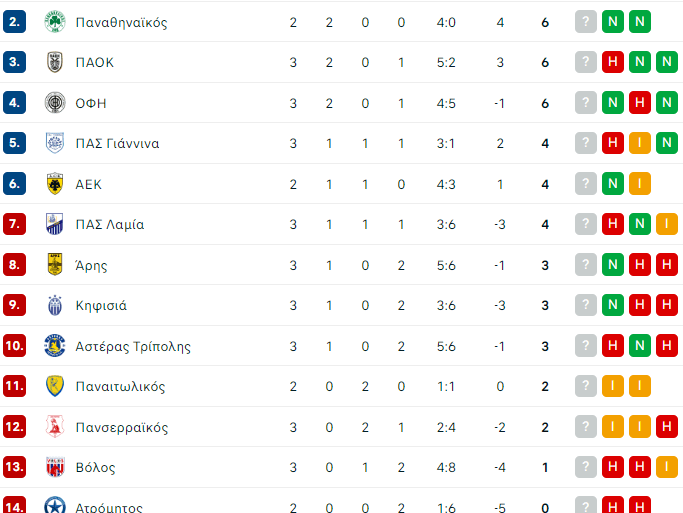Click the position 5 rank badge
The height and width of the screenshot is (513, 683).
point(15,143)
